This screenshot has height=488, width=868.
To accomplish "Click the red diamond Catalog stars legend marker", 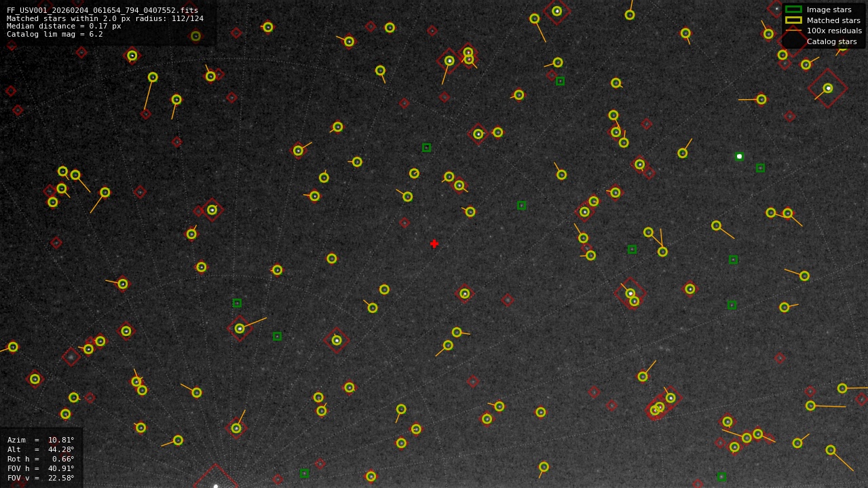I will click(x=793, y=41).
